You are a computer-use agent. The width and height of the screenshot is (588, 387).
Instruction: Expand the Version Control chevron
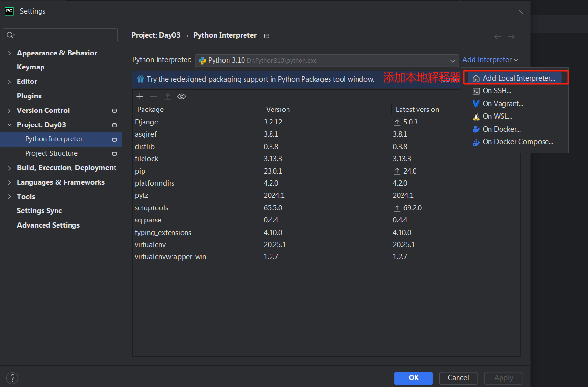(x=10, y=111)
